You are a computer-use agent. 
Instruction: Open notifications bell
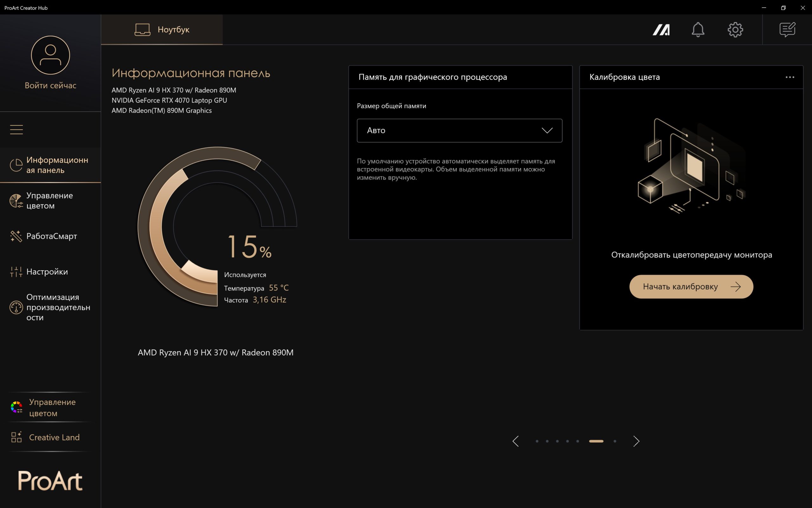click(698, 30)
